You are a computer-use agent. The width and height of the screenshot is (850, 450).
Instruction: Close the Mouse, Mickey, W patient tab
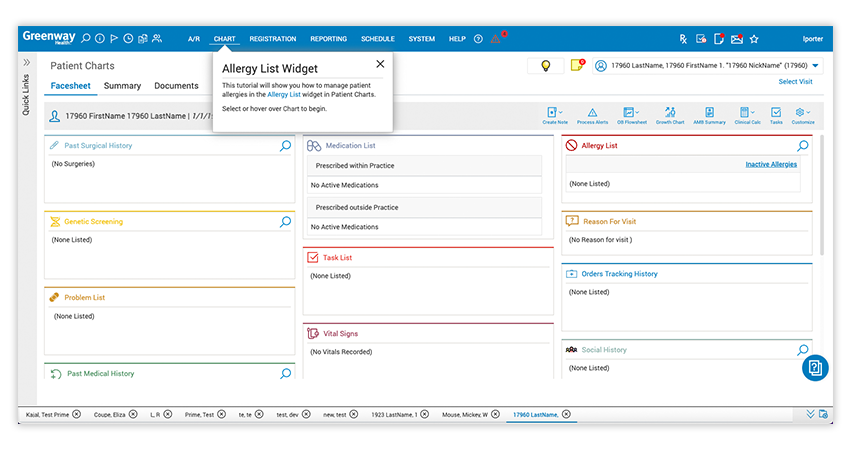pyautogui.click(x=497, y=414)
